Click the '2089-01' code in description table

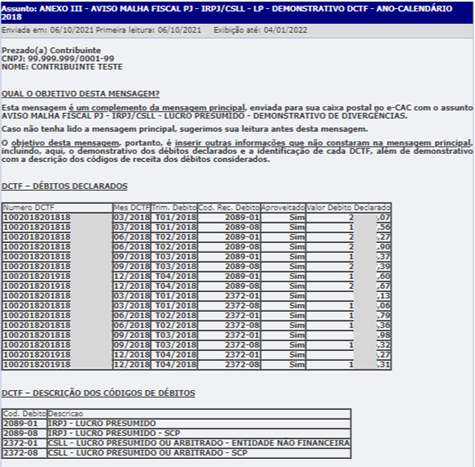(x=21, y=424)
